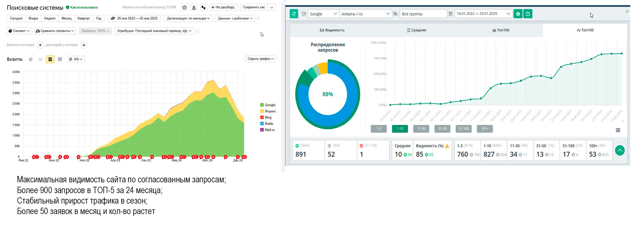Click the Скрыть график button
The height and width of the screenshot is (239, 644).
click(x=260, y=59)
